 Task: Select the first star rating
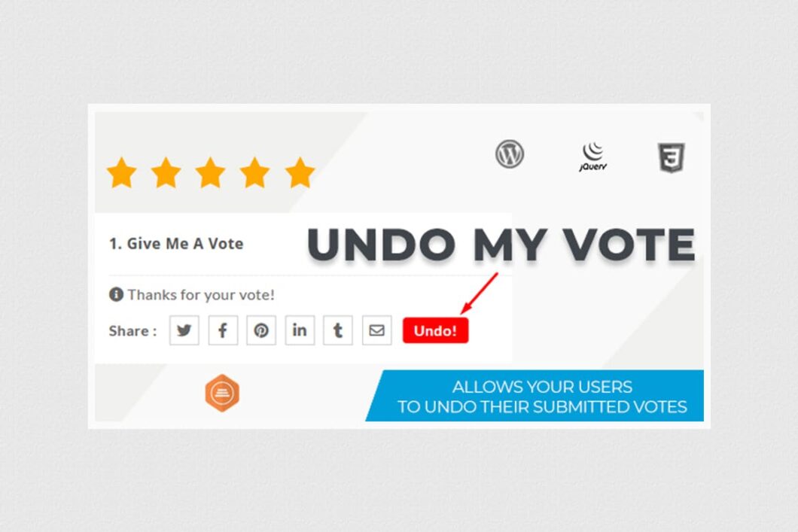coord(120,172)
